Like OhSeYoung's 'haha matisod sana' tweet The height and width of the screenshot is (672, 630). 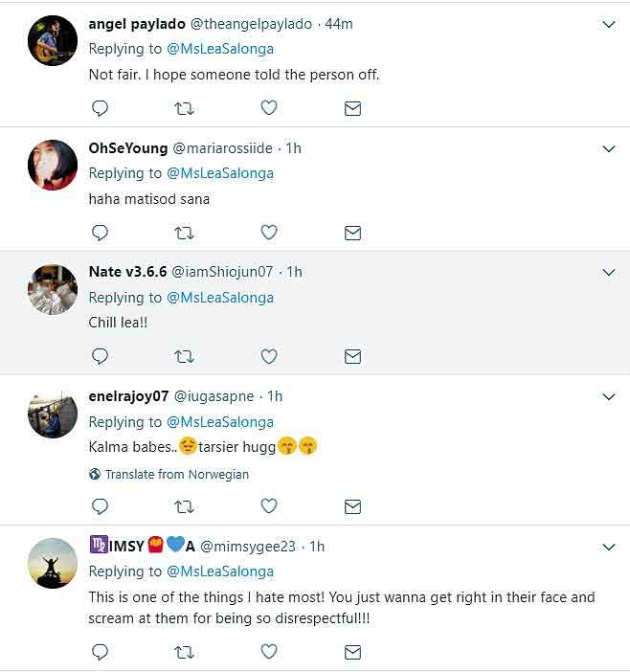[x=269, y=232]
